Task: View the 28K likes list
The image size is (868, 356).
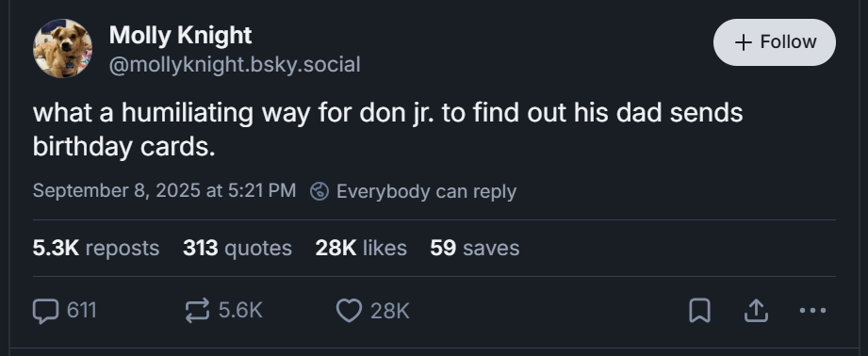Action: (x=361, y=249)
